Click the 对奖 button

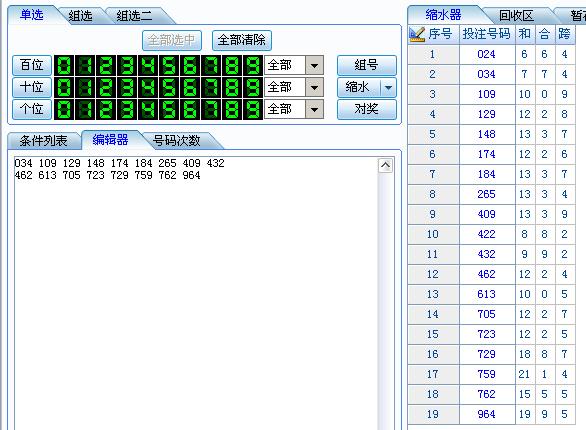coord(367,109)
